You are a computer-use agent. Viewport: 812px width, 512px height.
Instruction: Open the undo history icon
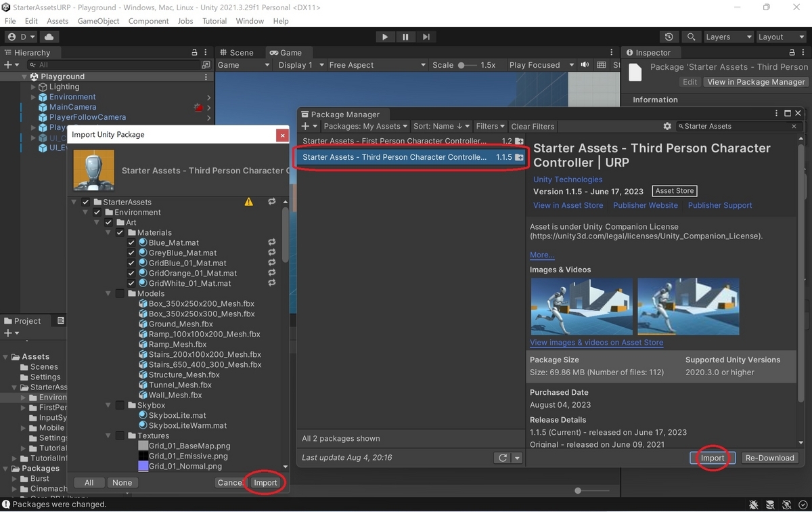click(669, 37)
